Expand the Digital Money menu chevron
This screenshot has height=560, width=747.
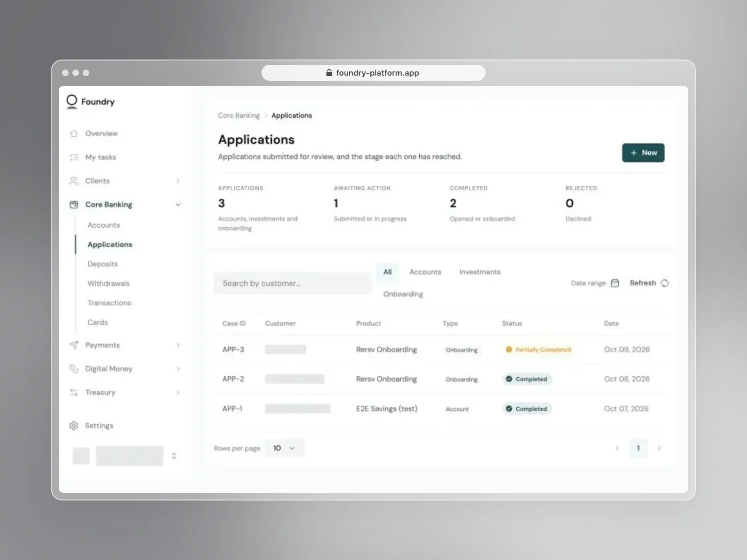coord(178,369)
